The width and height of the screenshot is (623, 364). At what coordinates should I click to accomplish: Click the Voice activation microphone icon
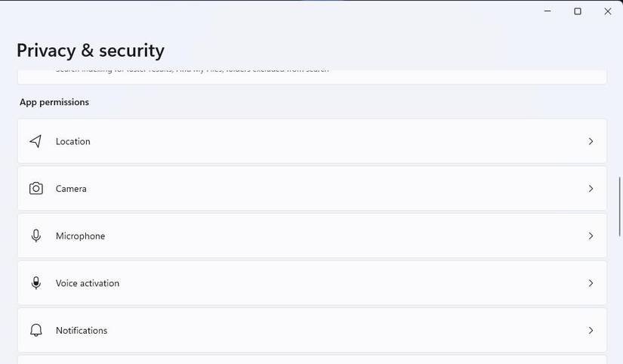click(x=35, y=283)
